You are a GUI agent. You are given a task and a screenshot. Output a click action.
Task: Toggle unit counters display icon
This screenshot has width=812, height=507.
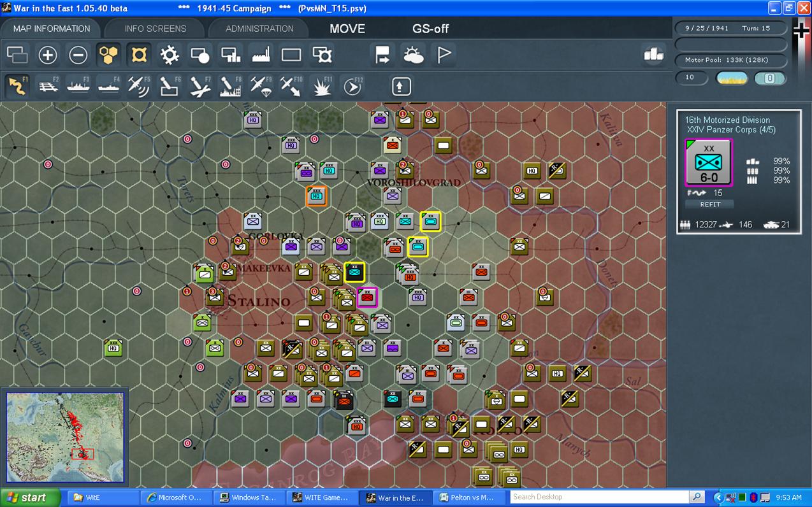tap(17, 55)
